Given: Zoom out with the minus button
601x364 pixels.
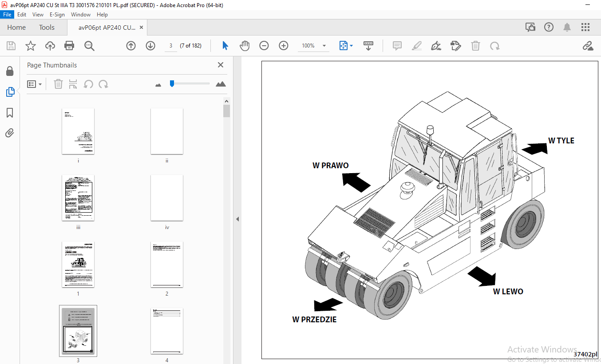Looking at the screenshot, I should [x=264, y=46].
